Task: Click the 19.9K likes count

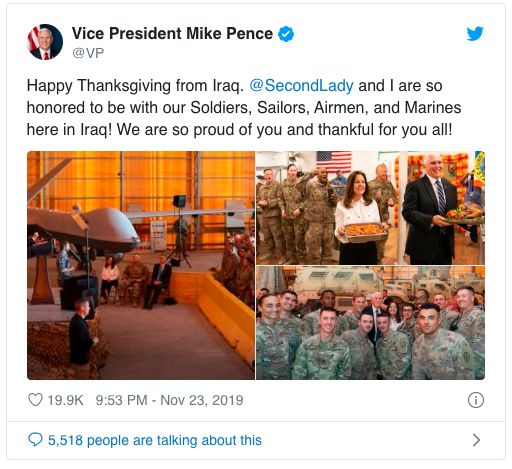Action: 65,400
